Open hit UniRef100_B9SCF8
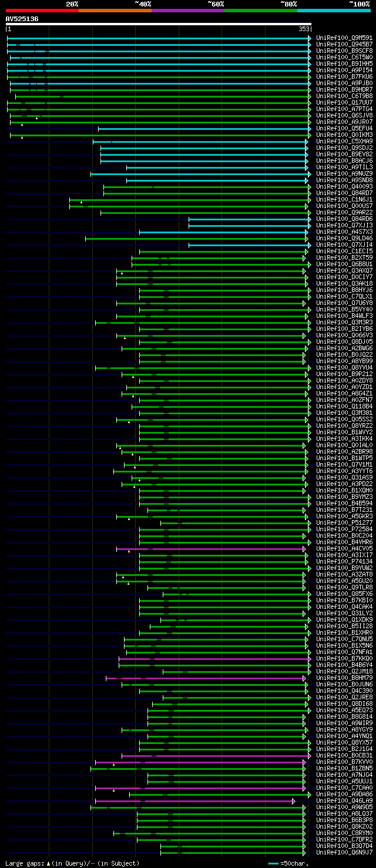The width and height of the screenshot is (376, 868). point(344,51)
